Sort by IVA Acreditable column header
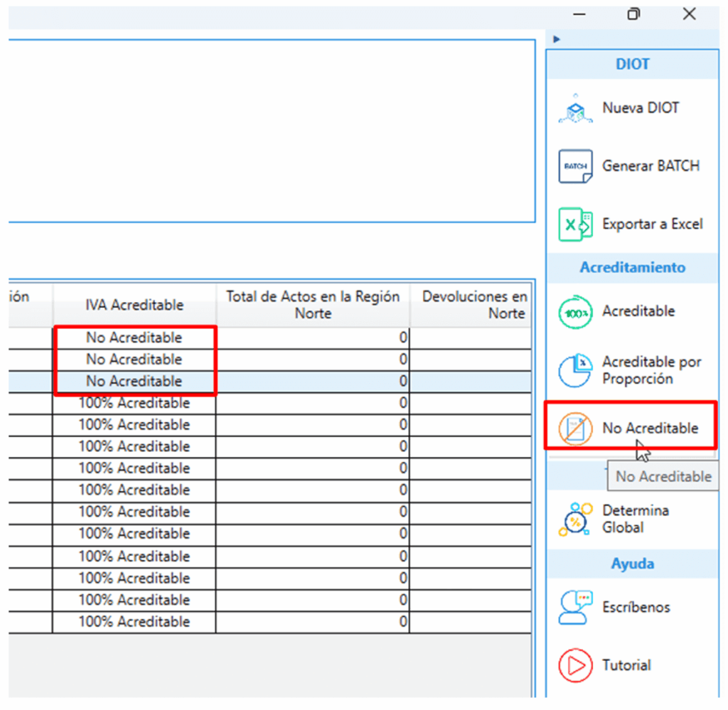Viewport: 728px width, 710px height. pyautogui.click(x=134, y=306)
